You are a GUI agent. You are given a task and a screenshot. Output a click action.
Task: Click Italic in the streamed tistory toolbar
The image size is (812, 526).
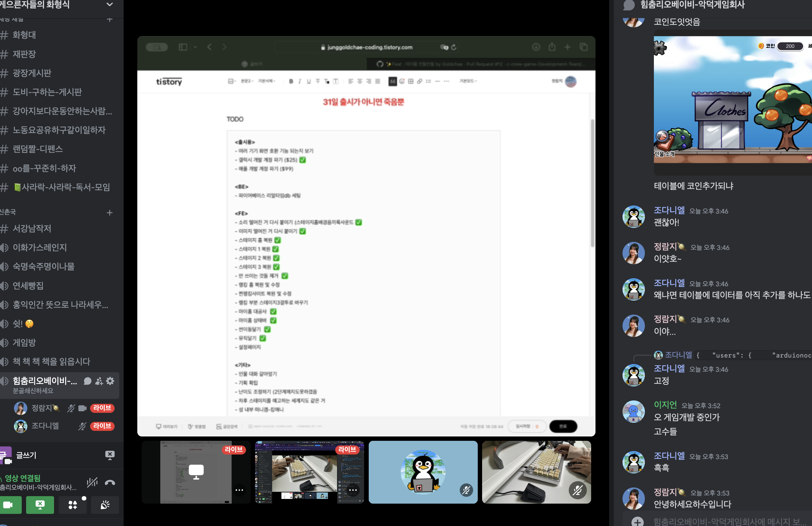[299, 81]
